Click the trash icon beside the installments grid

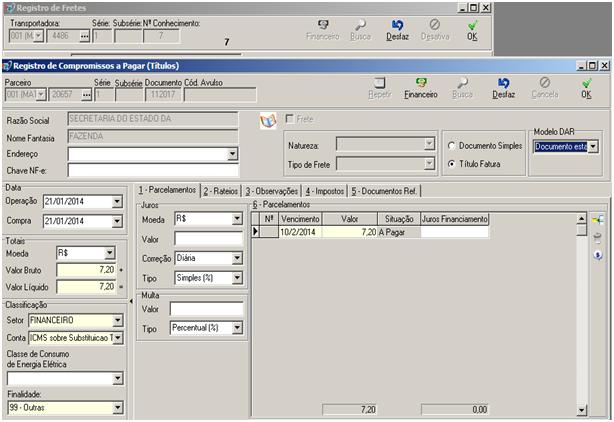click(x=599, y=237)
